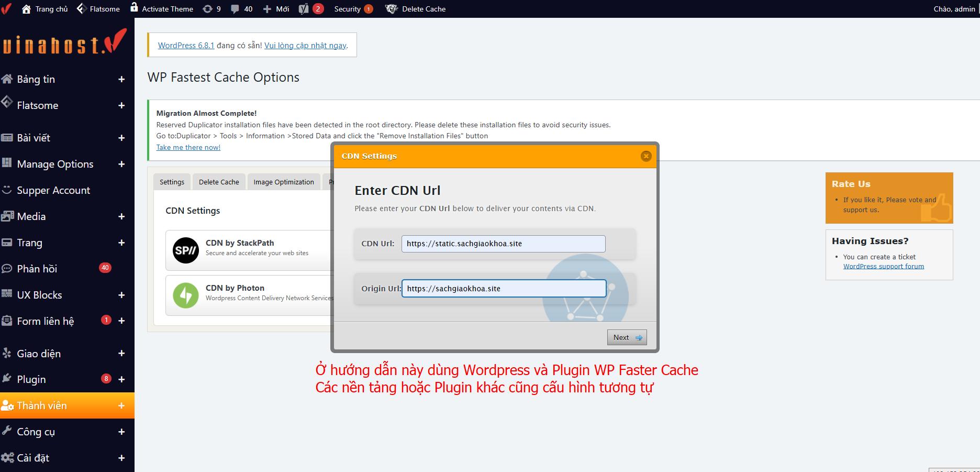Expand the Cài đặt menu plus sign
This screenshot has width=980, height=472.
click(121, 458)
